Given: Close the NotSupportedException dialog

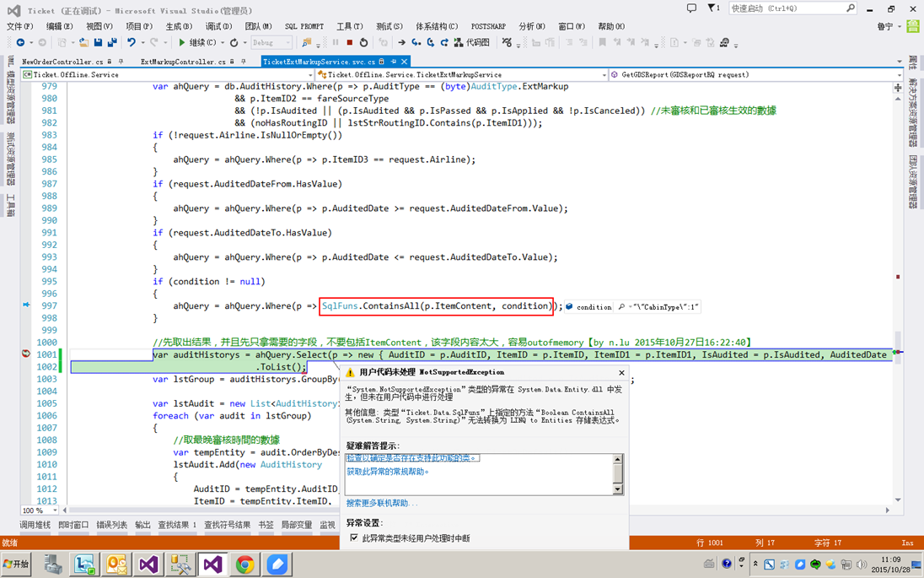Looking at the screenshot, I should pyautogui.click(x=621, y=372).
